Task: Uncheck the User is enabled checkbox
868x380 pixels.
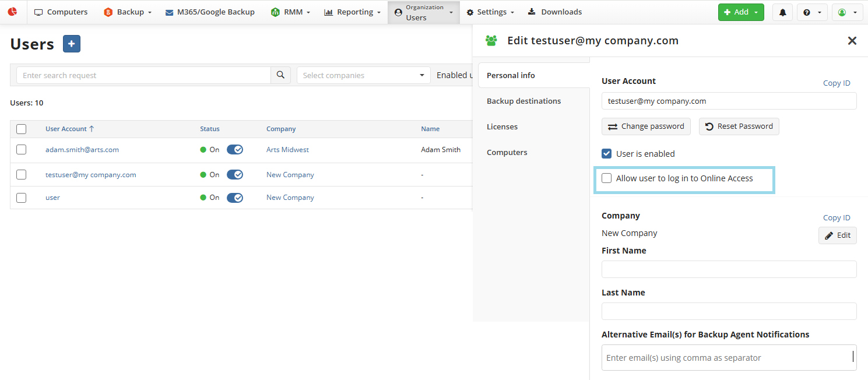Action: [607, 154]
